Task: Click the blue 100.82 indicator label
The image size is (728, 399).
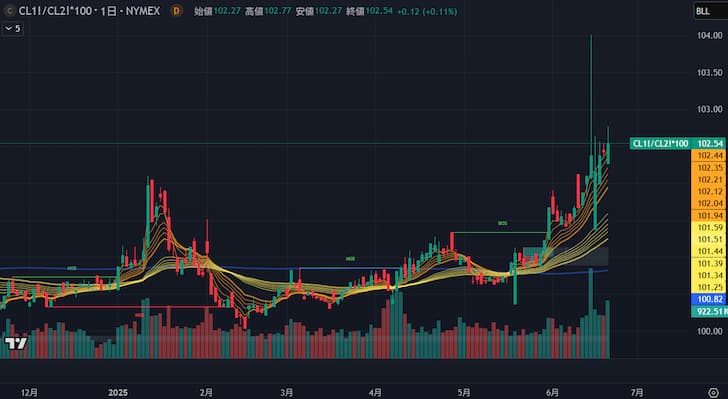Action: coord(709,300)
